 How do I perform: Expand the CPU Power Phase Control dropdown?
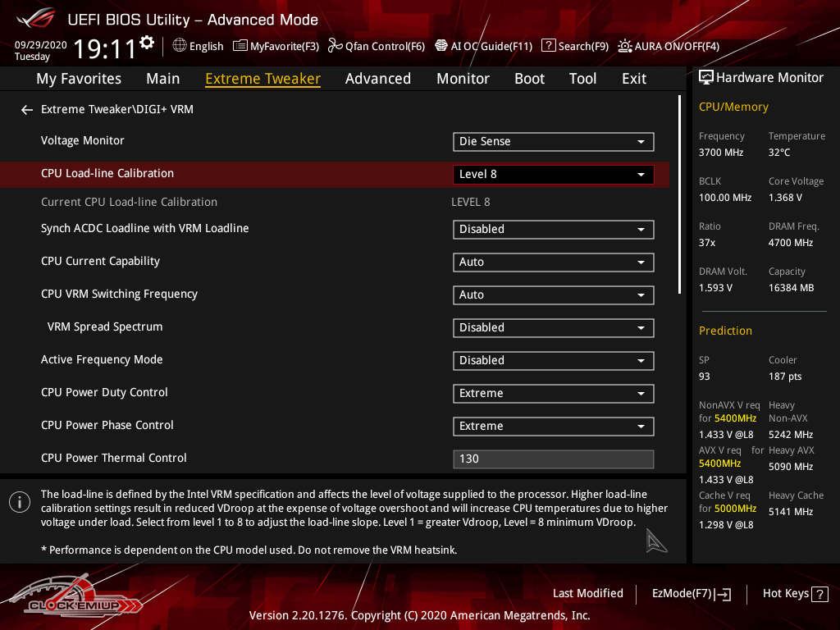pos(553,426)
